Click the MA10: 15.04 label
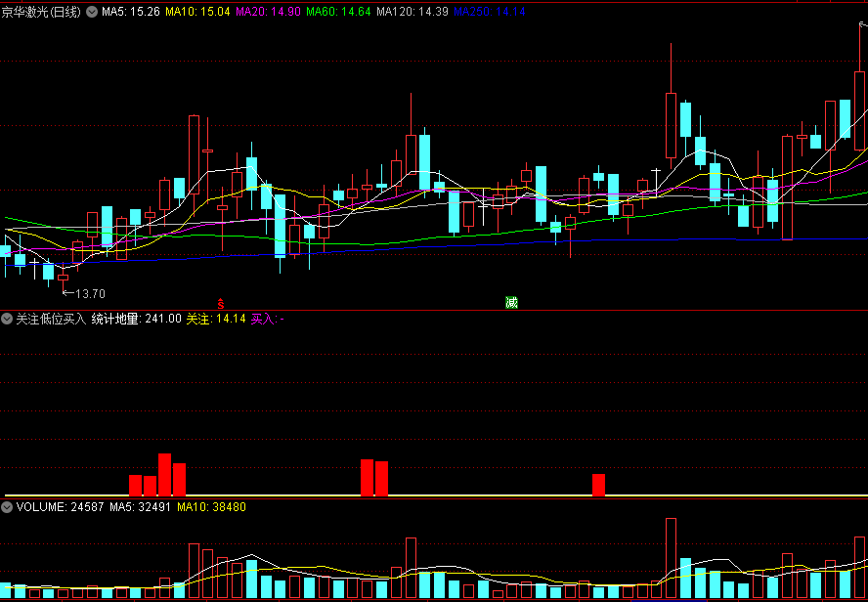The height and width of the screenshot is (602, 868). coord(197,12)
